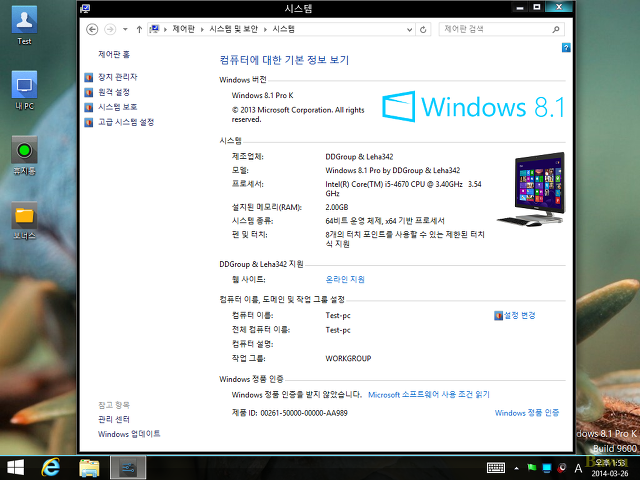Click the Windows Start button
The image size is (640, 480).
coord(16,468)
